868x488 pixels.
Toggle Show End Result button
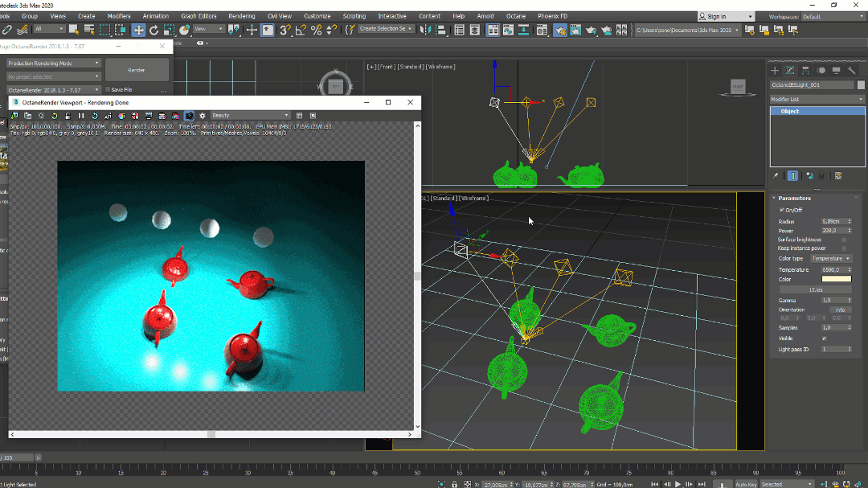pos(792,175)
